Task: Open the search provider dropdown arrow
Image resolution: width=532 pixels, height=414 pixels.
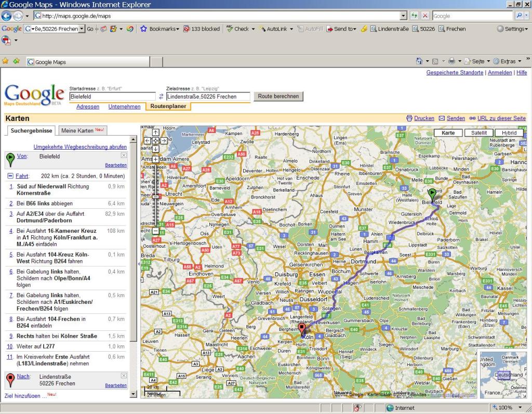Action: tap(527, 16)
